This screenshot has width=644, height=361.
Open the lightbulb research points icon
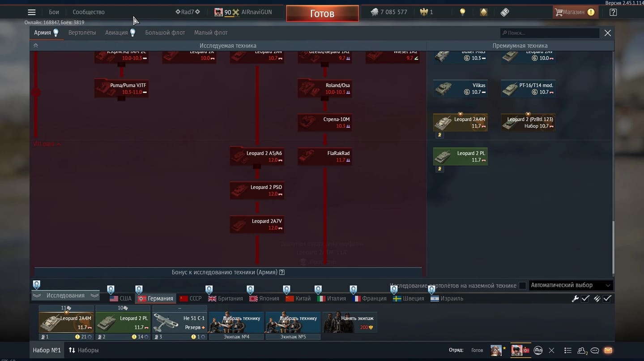pos(462,12)
